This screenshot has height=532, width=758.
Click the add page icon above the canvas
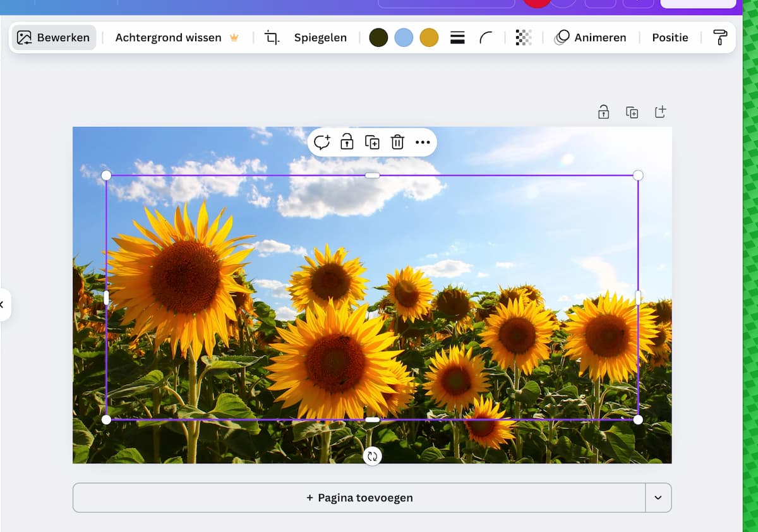[660, 112]
